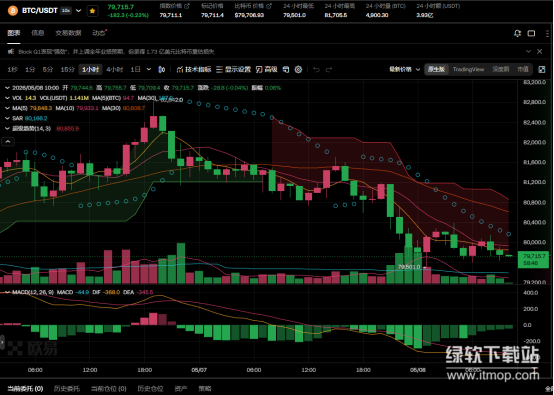Collapse the SAR indicator row chevron

[x=7, y=118]
